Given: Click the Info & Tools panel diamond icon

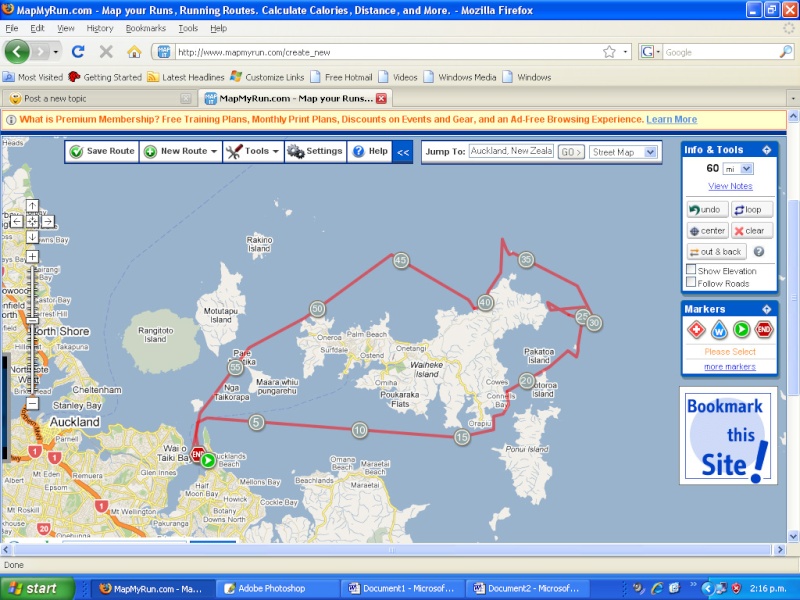Looking at the screenshot, I should [x=766, y=149].
